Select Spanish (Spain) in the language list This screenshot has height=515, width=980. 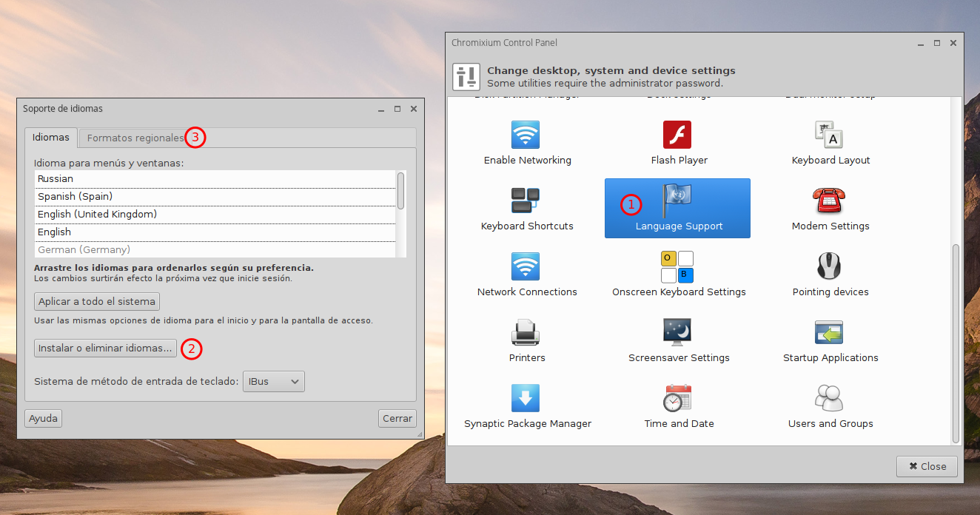[215, 196]
